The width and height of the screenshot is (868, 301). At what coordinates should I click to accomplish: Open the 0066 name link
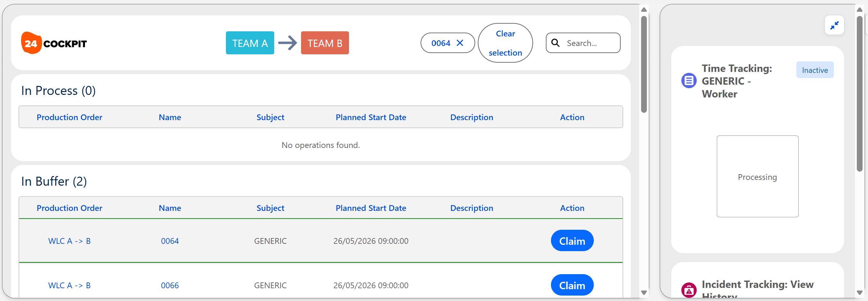(x=170, y=285)
